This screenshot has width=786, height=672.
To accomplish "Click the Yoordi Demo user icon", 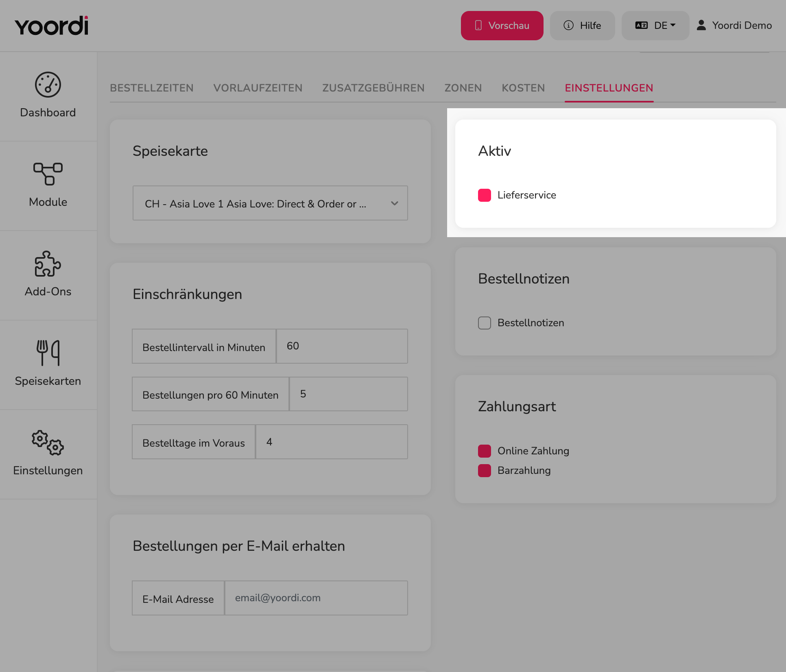I will pyautogui.click(x=701, y=25).
